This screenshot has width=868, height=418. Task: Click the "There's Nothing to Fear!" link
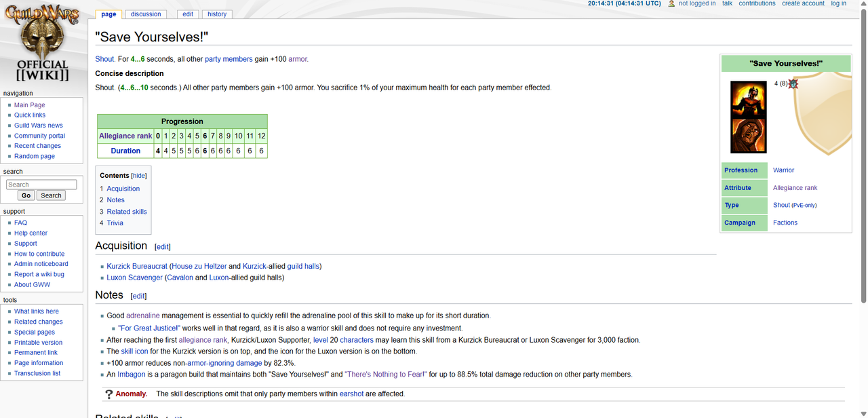[x=386, y=375]
